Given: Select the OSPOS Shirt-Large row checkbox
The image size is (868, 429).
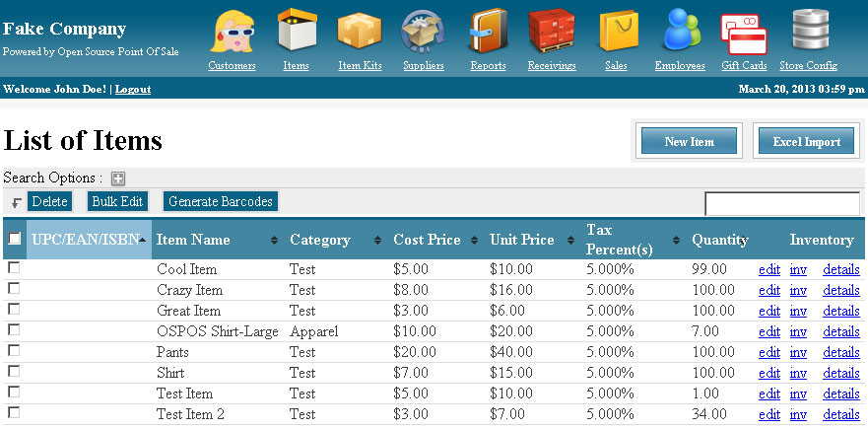Looking at the screenshot, I should click(14, 330).
